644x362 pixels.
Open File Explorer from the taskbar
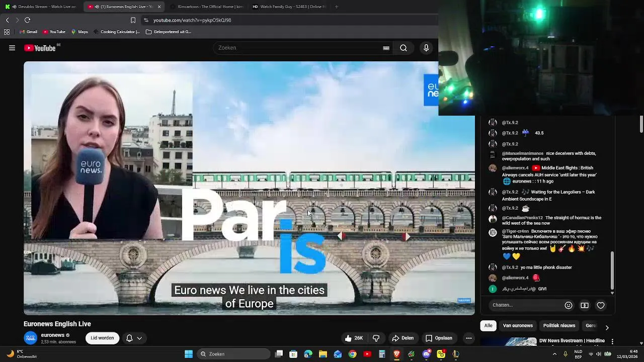pos(323,354)
